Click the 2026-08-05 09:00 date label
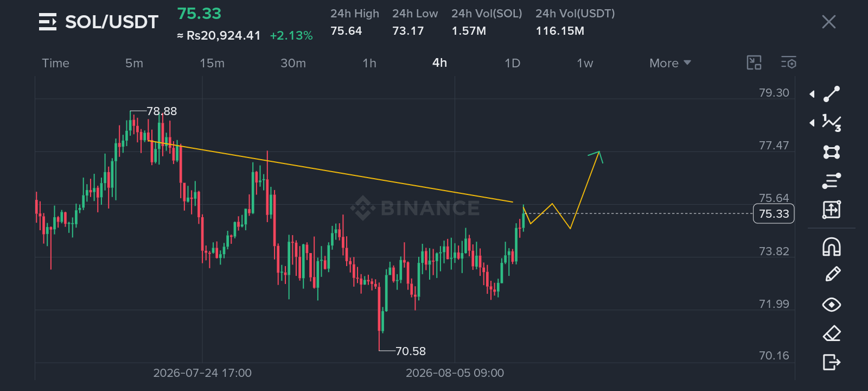The width and height of the screenshot is (868, 391). pyautogui.click(x=455, y=373)
